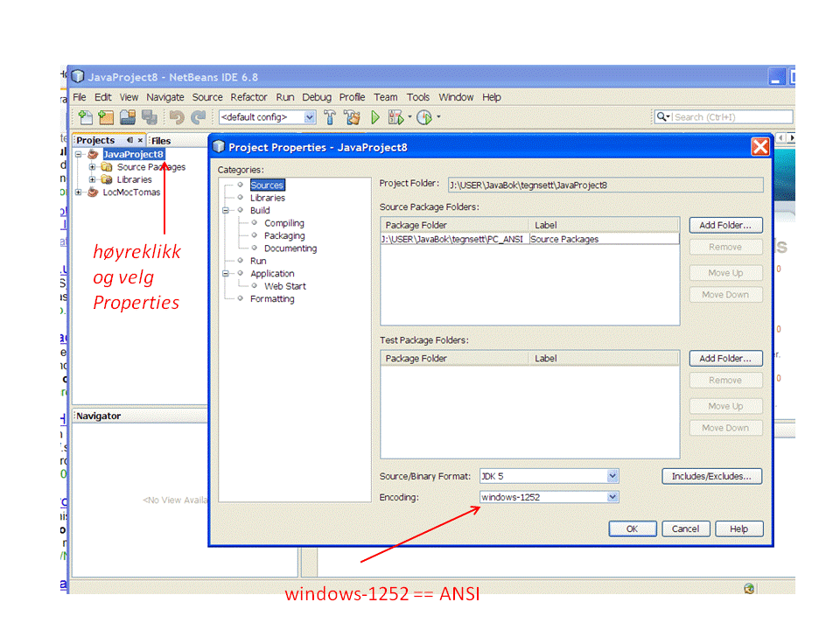Click the Source Packages folder icon
Viewport: 840px width, 630px height.
pyautogui.click(x=107, y=167)
